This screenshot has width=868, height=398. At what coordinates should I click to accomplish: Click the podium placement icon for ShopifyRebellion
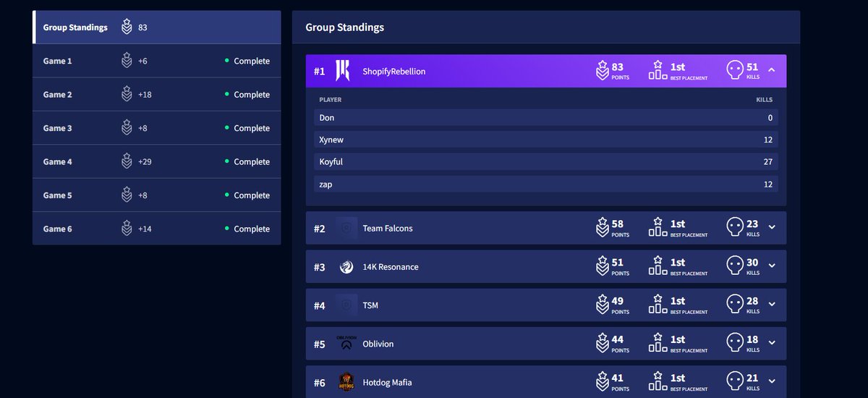click(658, 69)
